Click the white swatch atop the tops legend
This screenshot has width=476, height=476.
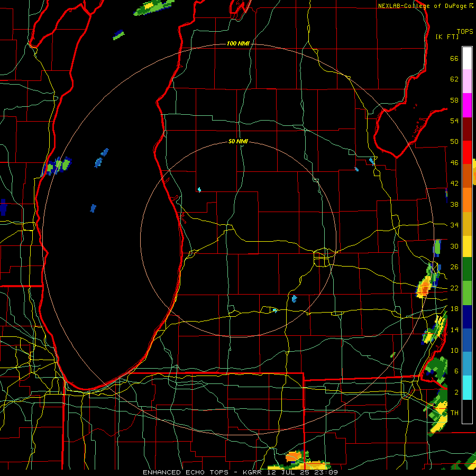click(467, 58)
